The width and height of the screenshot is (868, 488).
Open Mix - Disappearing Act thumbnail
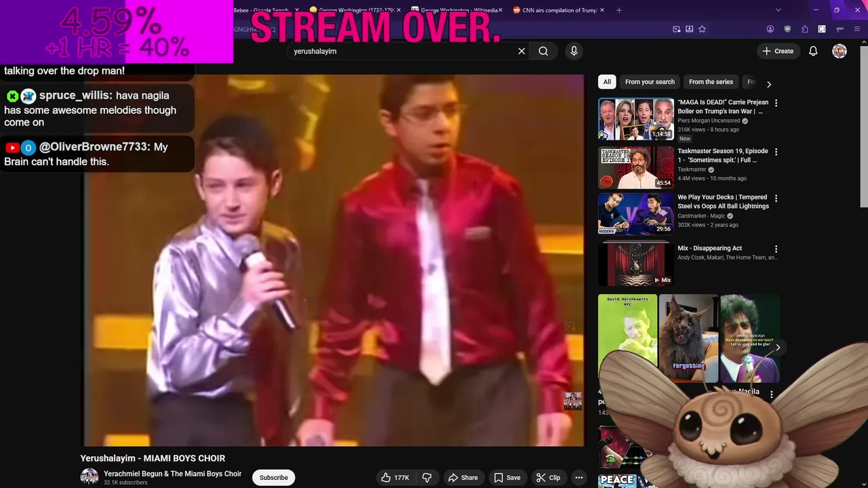pyautogui.click(x=636, y=264)
